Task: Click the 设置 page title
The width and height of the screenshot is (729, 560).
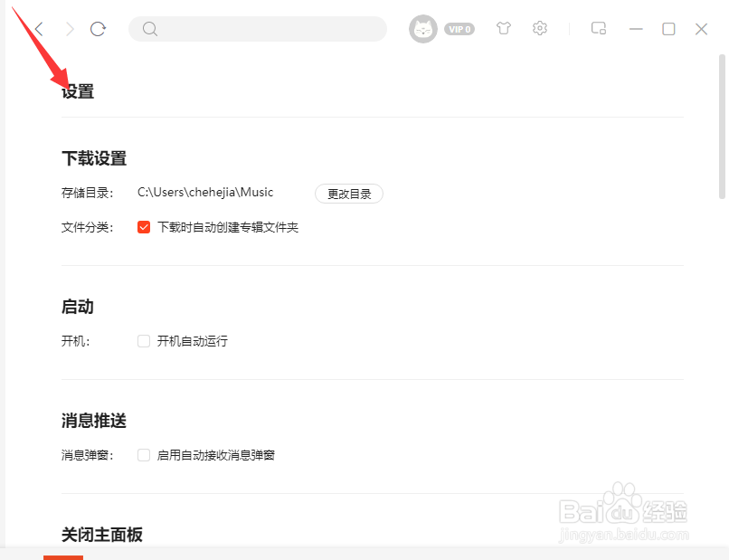Action: [x=77, y=91]
